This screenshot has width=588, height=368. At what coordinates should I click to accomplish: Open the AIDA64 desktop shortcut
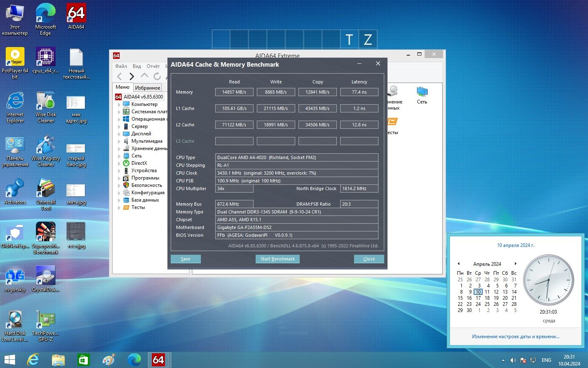point(76,16)
